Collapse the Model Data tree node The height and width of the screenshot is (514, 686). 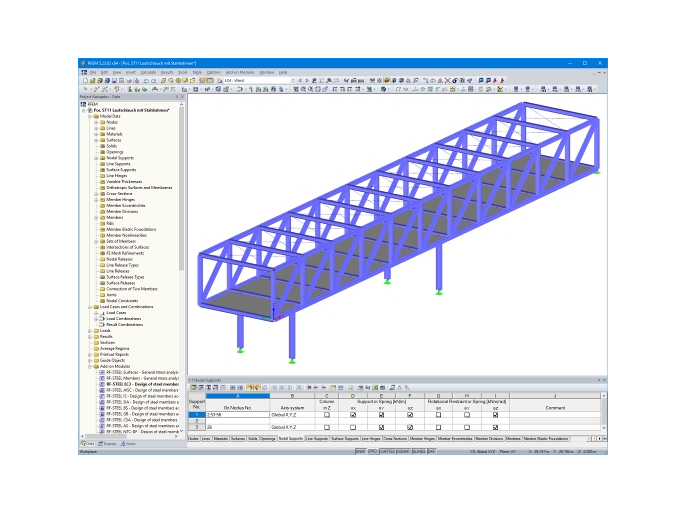[x=90, y=116]
